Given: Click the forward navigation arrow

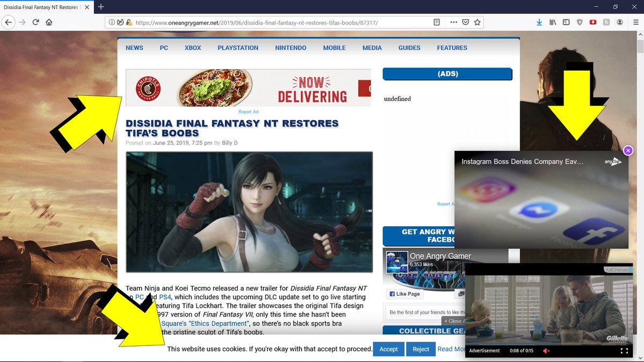Looking at the screenshot, I should point(22,23).
